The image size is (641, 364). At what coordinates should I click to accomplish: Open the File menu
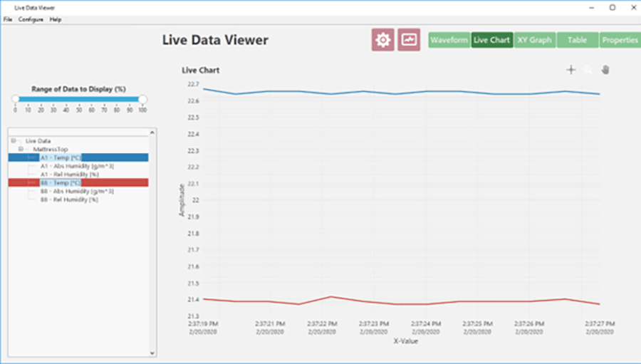pos(8,19)
